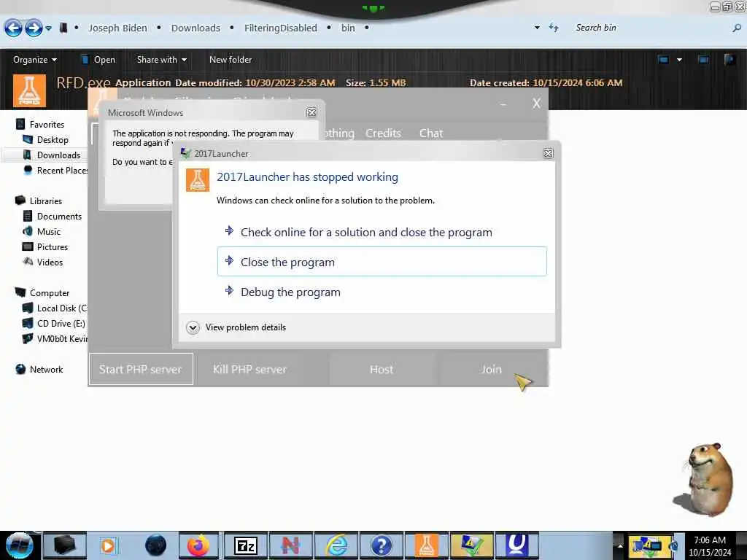Image resolution: width=747 pixels, height=560 pixels.
Task: Open the Pictures library
Action: (x=53, y=246)
